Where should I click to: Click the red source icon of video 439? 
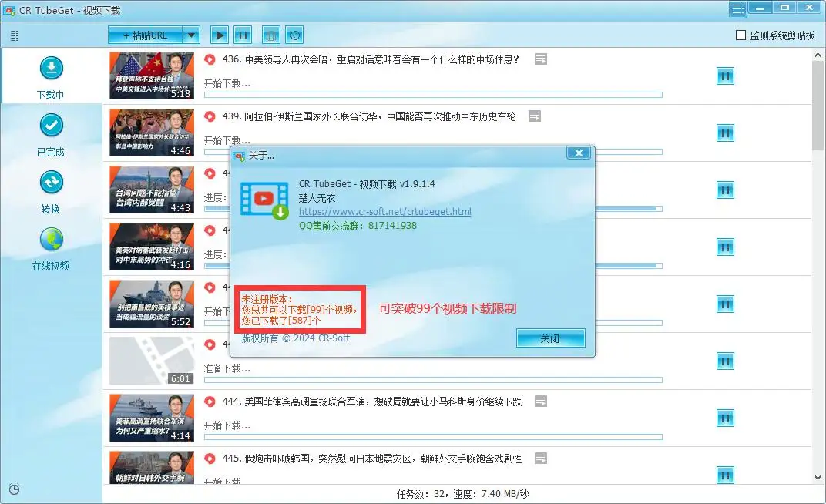coord(210,116)
